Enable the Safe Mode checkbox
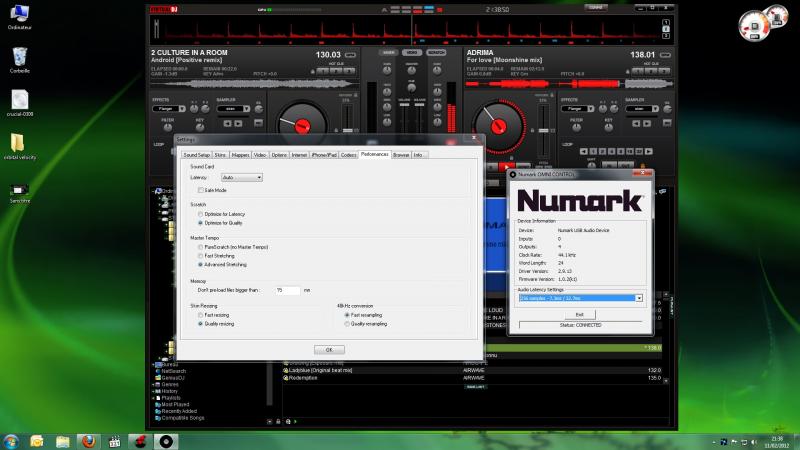The image size is (800, 450). [x=201, y=189]
